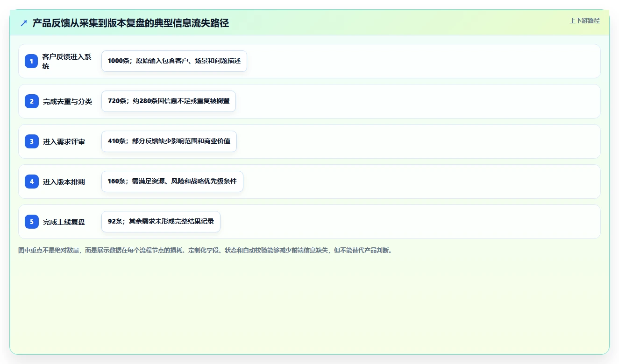This screenshot has width=619, height=364.
Task: Open the 410条 部分反馈缺少影响范围 chip
Action: [x=169, y=141]
